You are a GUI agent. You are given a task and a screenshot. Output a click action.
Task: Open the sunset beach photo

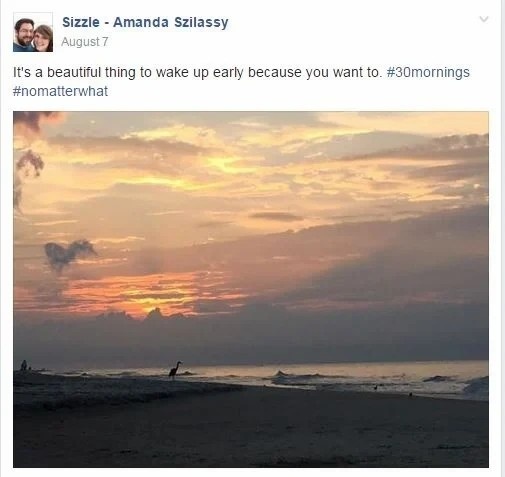pyautogui.click(x=251, y=289)
